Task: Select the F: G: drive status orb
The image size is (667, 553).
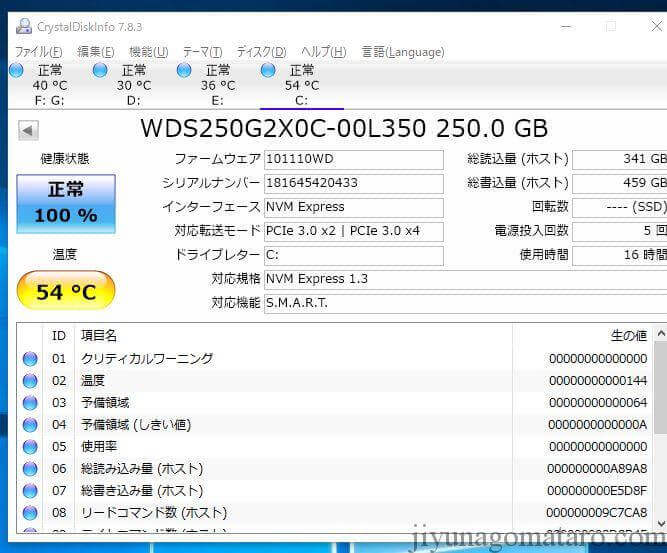Action: pos(16,70)
